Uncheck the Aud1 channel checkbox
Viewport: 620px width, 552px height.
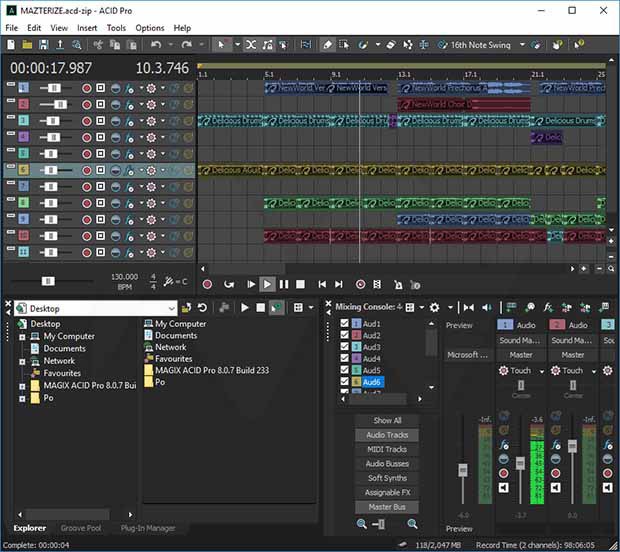[x=344, y=323]
